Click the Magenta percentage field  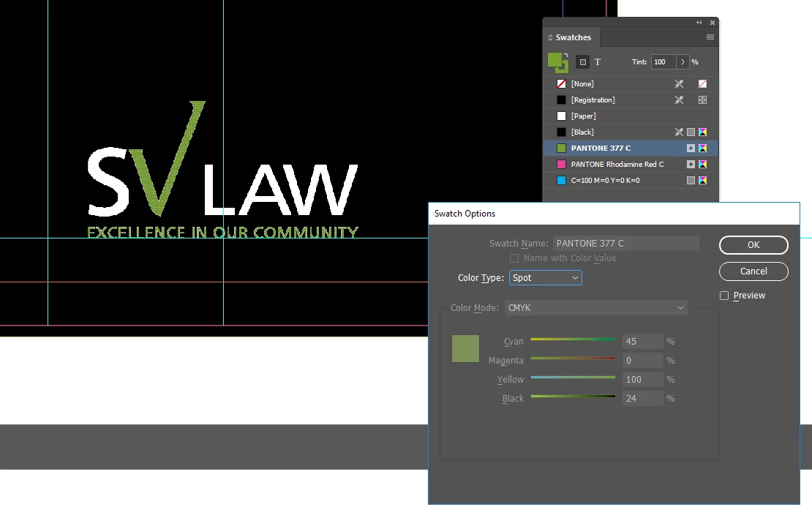[x=643, y=361]
